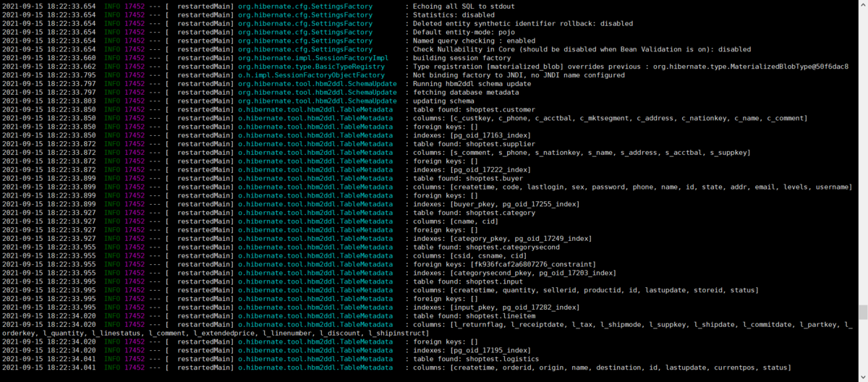Viewport: 868px width, 382px height.
Task: Click the columns list starting with s_comment
Action: click(582, 153)
